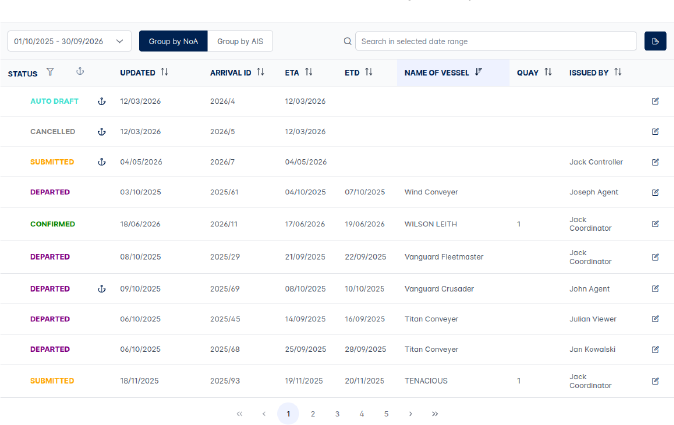Image resolution: width=674 pixels, height=425 pixels.
Task: Go to page 5
Action: click(386, 414)
